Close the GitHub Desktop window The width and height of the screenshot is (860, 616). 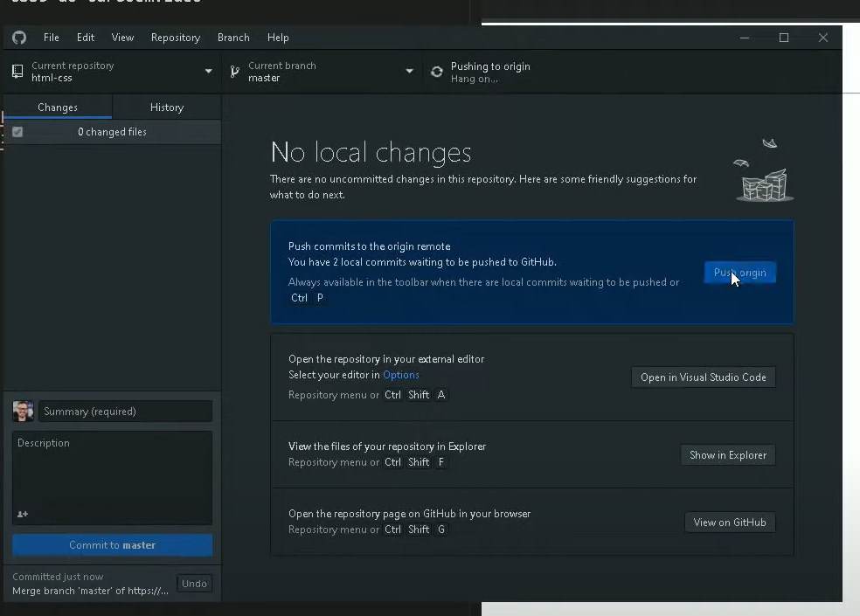pos(822,38)
